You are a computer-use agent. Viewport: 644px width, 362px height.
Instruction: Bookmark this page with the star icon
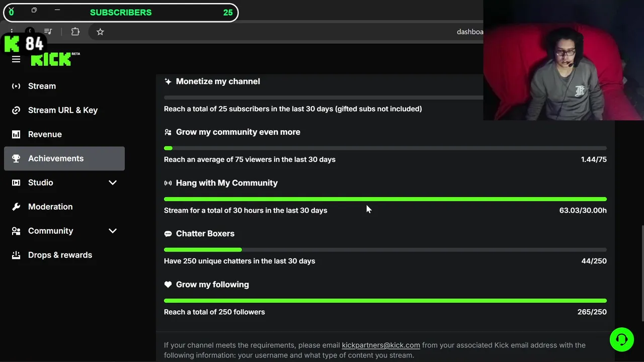(x=100, y=32)
